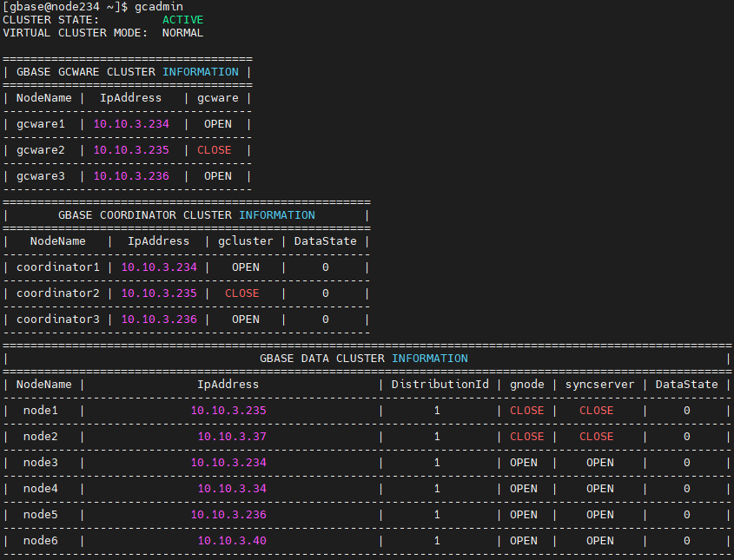Click node2 syncserver CLOSE status
The width and height of the screenshot is (734, 560).
[597, 437]
